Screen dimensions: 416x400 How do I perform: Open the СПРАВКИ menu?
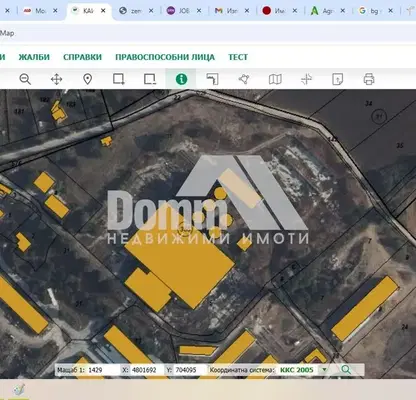(82, 57)
